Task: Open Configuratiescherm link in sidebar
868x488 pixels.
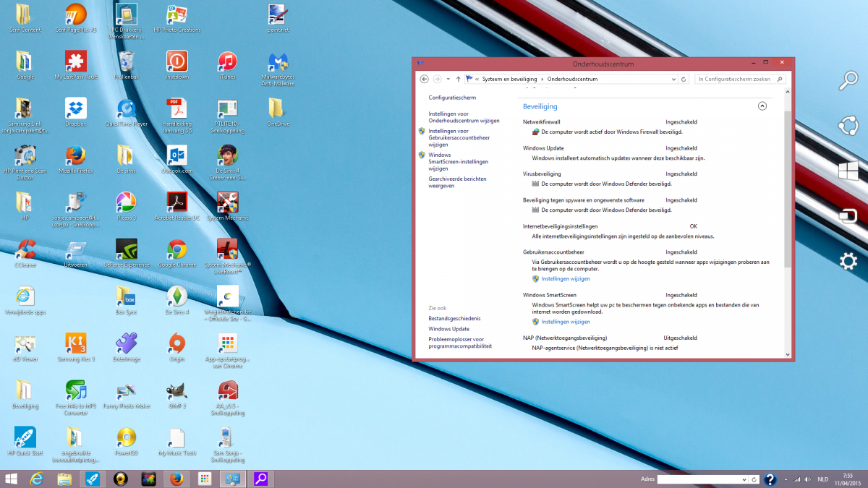Action: click(452, 98)
